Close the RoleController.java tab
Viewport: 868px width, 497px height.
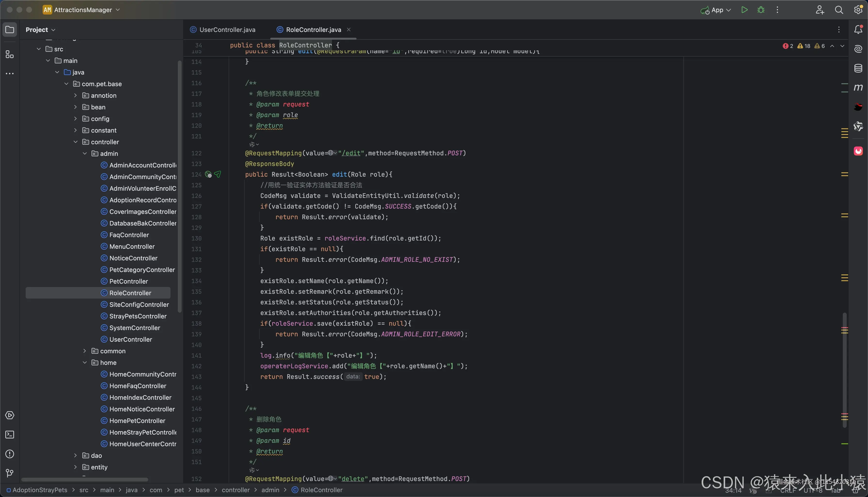pos(349,30)
